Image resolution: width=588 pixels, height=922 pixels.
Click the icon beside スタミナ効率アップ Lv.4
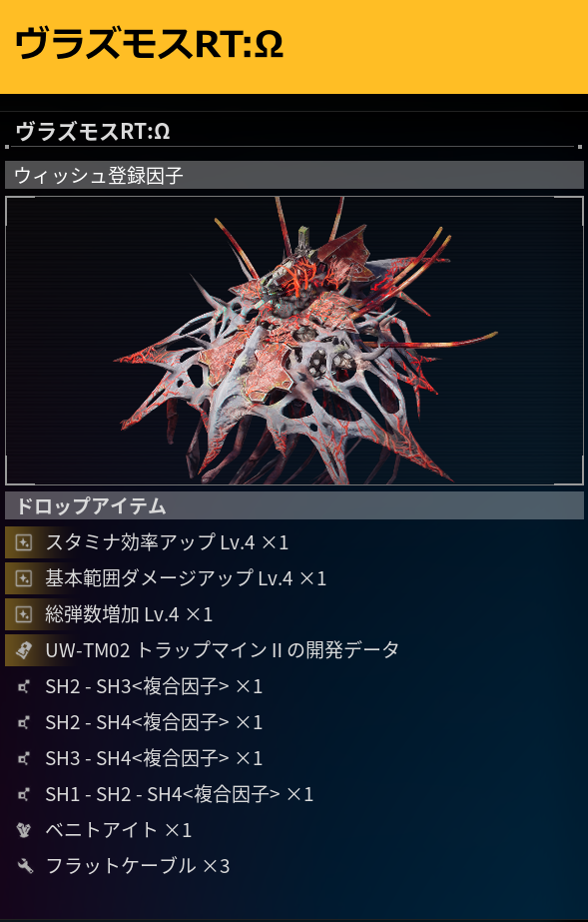pyautogui.click(x=24, y=542)
